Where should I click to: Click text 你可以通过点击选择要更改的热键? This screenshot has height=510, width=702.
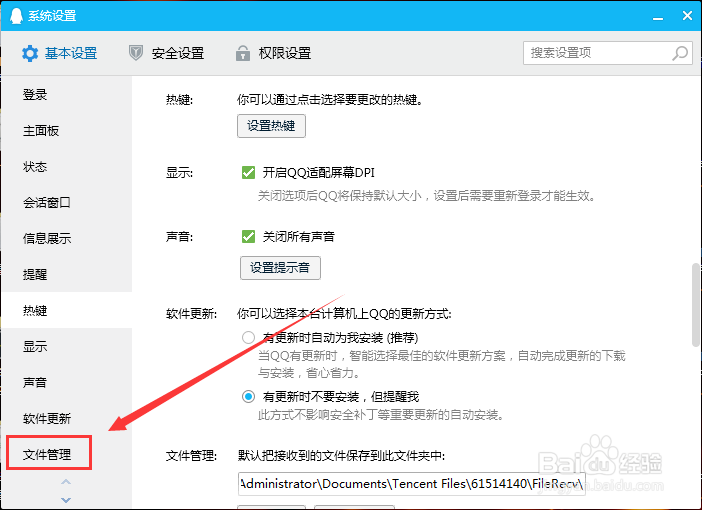point(330,99)
